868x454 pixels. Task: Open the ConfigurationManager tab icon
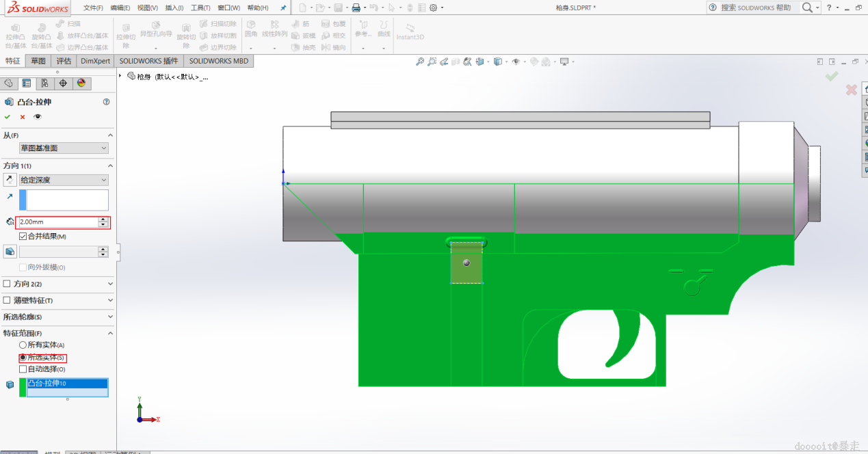point(44,83)
